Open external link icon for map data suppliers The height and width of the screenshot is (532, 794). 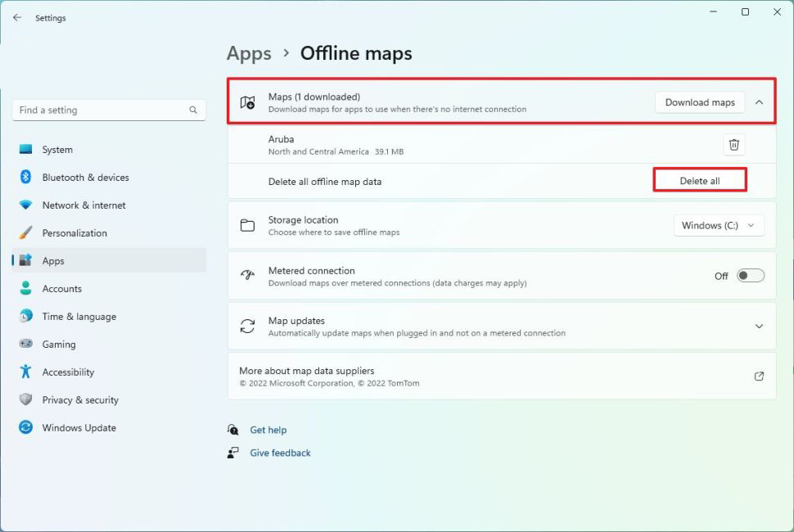pyautogui.click(x=758, y=376)
